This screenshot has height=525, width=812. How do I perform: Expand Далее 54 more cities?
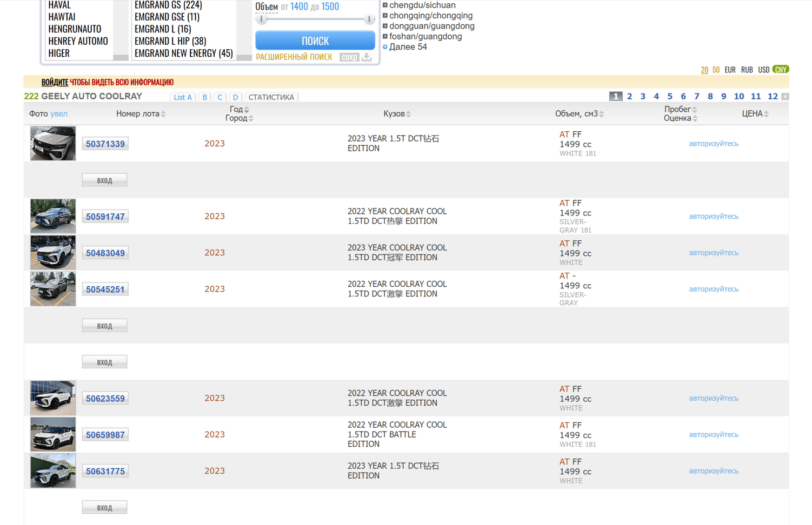tap(408, 47)
